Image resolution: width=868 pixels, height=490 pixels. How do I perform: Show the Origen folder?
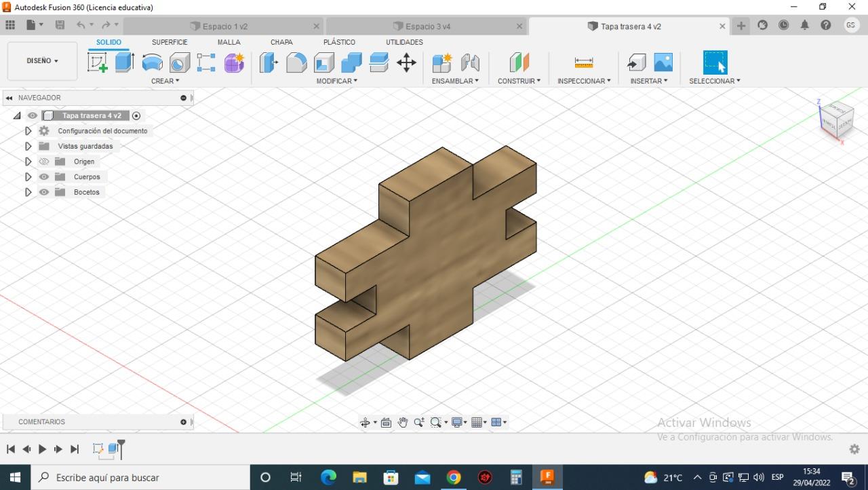tap(44, 162)
